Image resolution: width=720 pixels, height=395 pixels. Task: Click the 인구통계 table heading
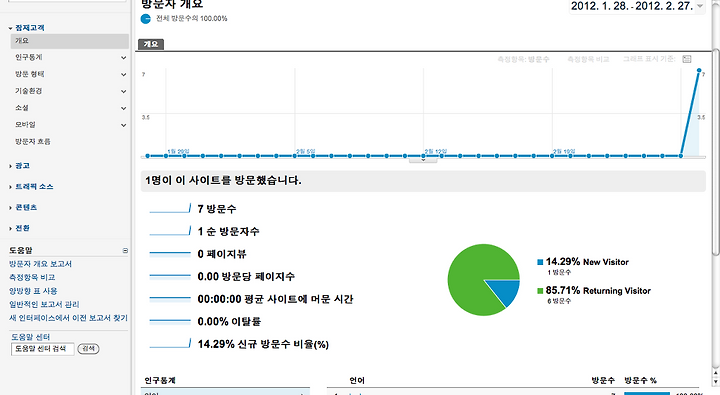(x=160, y=380)
